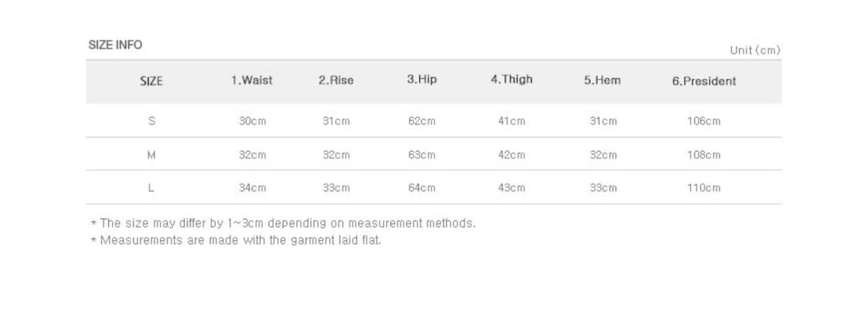Click the 108cm value in row M
The height and width of the screenshot is (326, 868).
pos(704,155)
